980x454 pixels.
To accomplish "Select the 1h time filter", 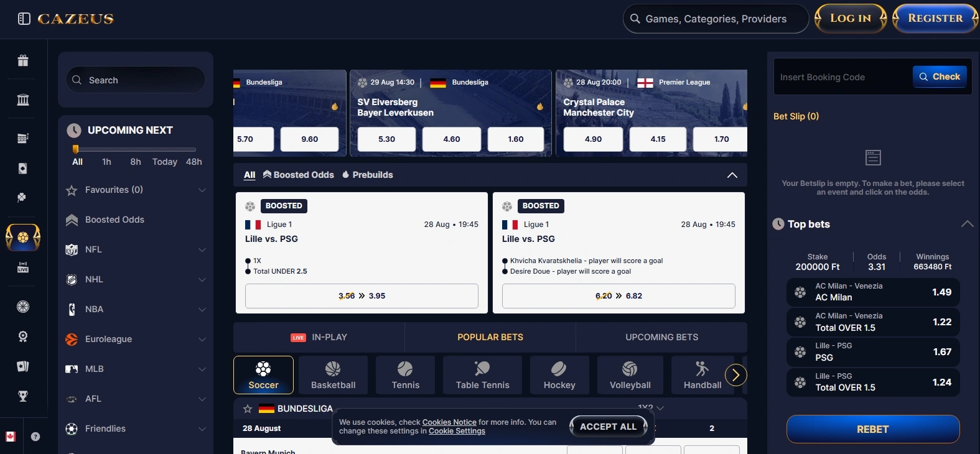I will point(106,162).
